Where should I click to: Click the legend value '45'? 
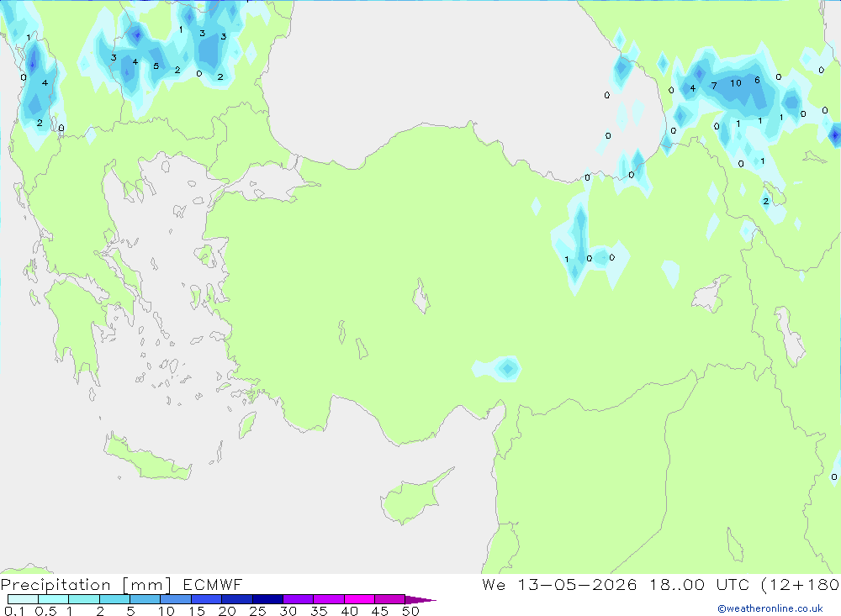click(380, 611)
